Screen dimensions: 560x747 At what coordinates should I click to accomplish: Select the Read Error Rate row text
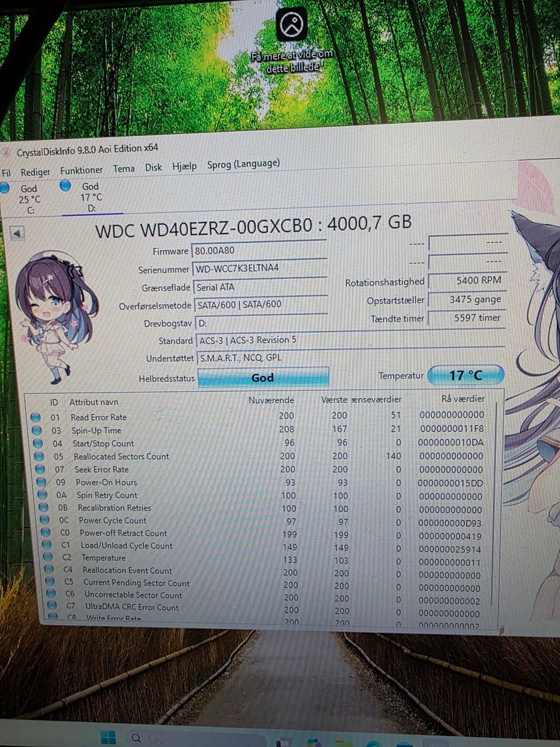[99, 417]
